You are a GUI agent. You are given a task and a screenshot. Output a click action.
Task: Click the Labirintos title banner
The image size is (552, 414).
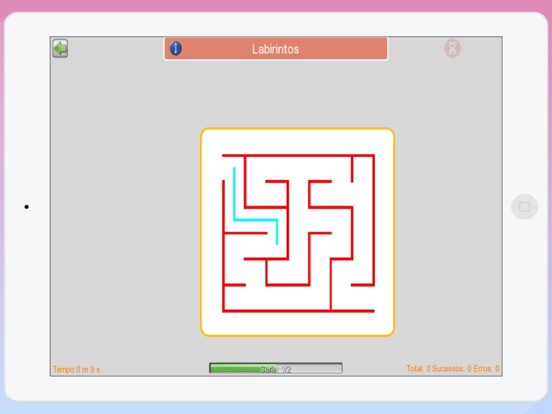(276, 49)
